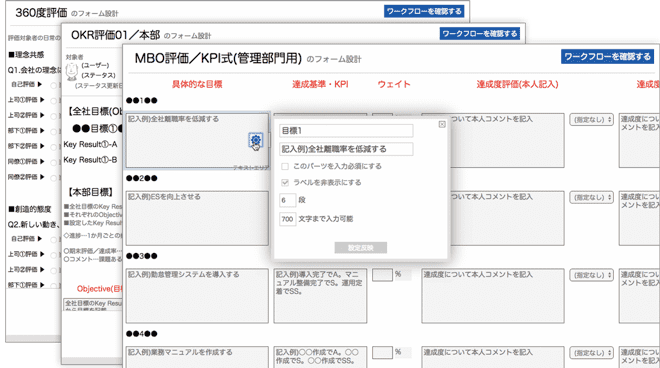Click '【本部目標】' heading in OKR window

pos(90,192)
